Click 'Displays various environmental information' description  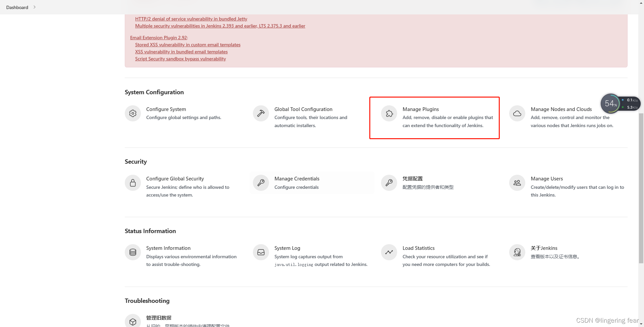[x=191, y=260]
